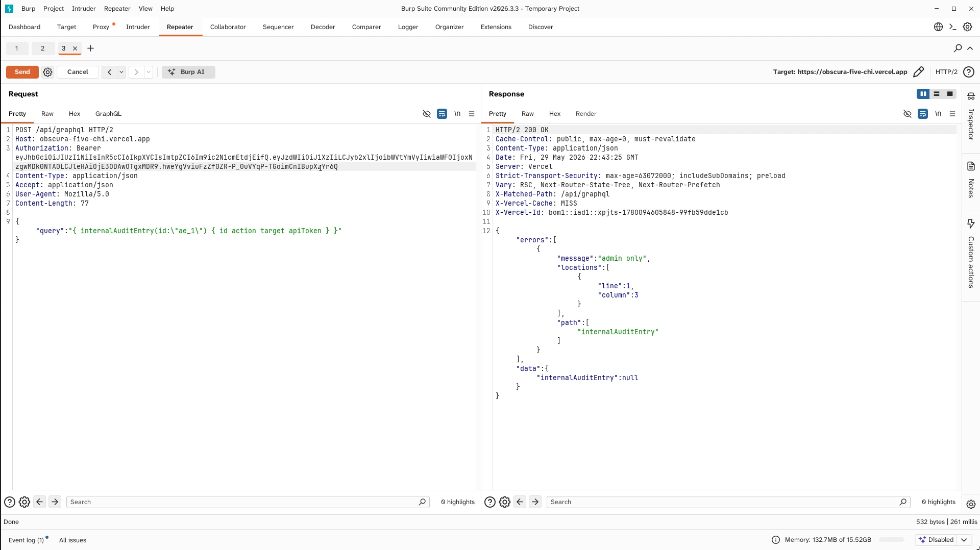Open the response Render view tab
The image size is (980, 550).
[586, 114]
